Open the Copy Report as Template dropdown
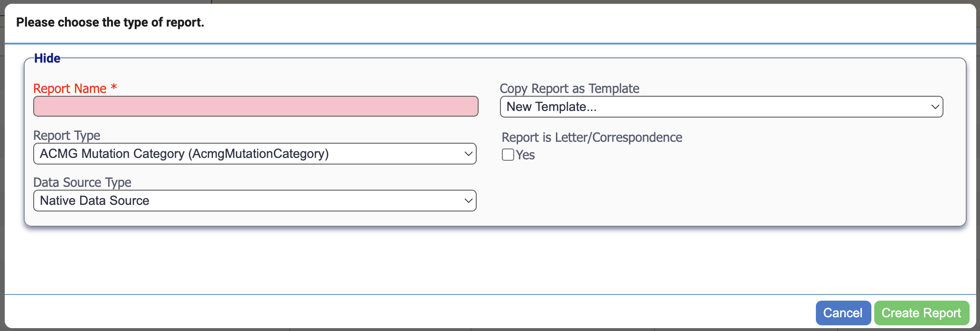 tap(721, 106)
